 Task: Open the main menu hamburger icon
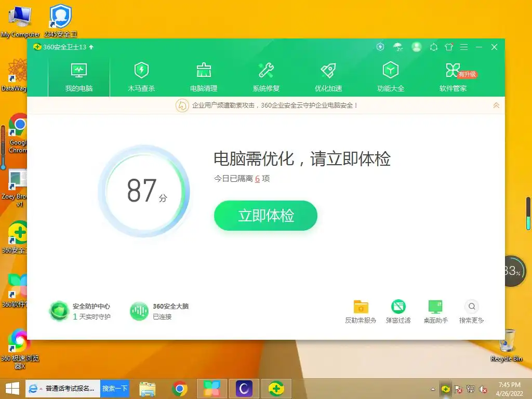point(464,47)
